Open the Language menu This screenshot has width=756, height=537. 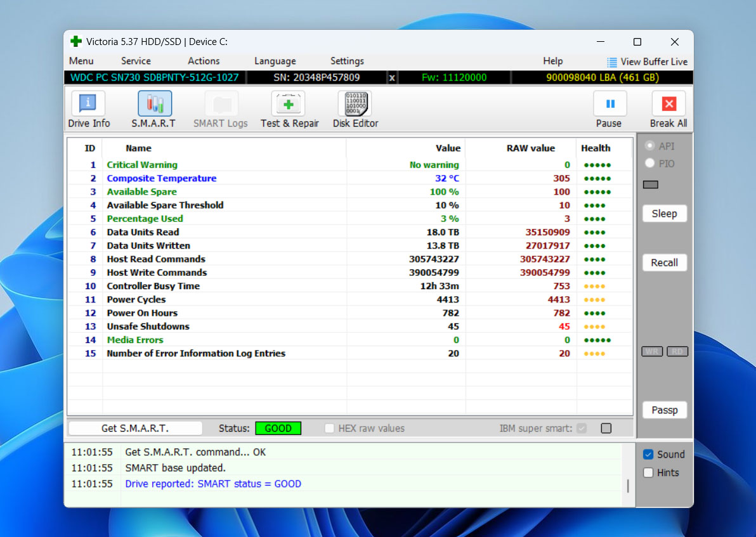coord(275,61)
